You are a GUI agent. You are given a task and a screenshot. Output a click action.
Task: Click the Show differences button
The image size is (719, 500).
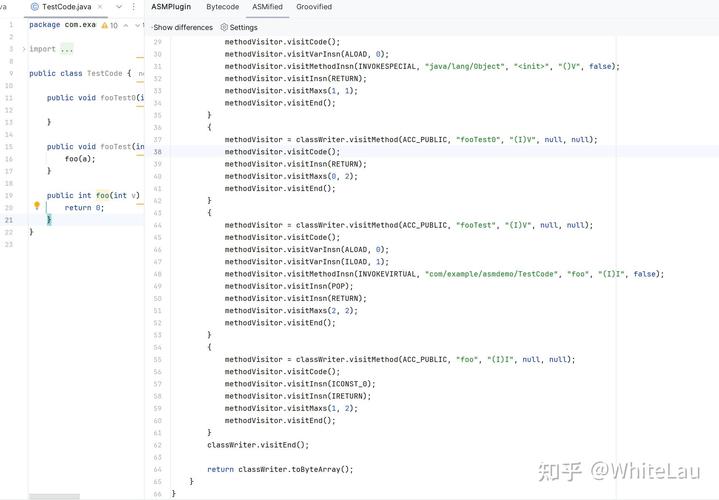tap(183, 28)
